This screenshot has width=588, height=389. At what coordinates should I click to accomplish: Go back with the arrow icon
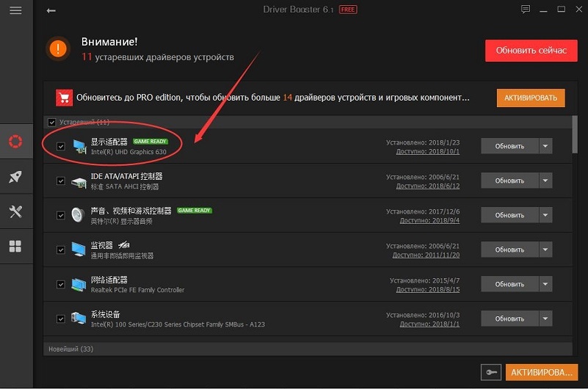51,10
